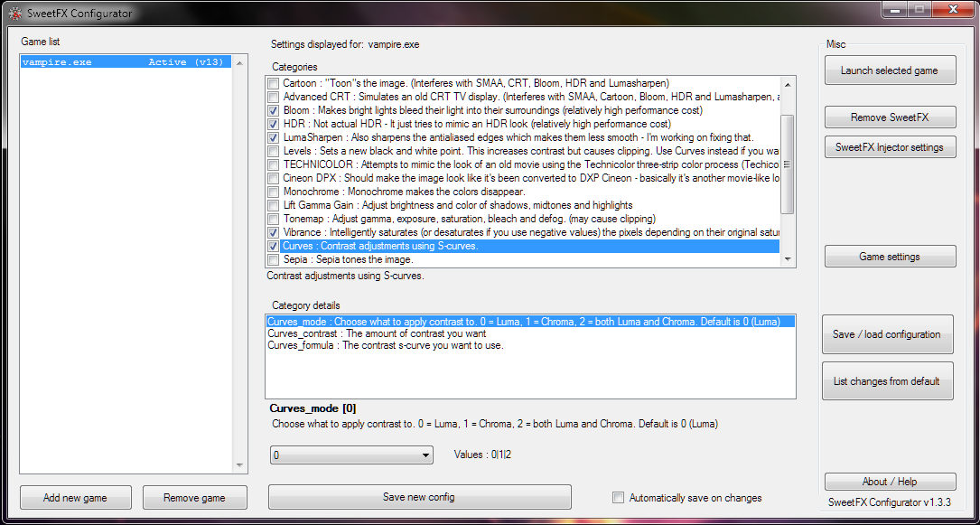Select the Tonemap category row text
980x525 pixels.
point(469,220)
